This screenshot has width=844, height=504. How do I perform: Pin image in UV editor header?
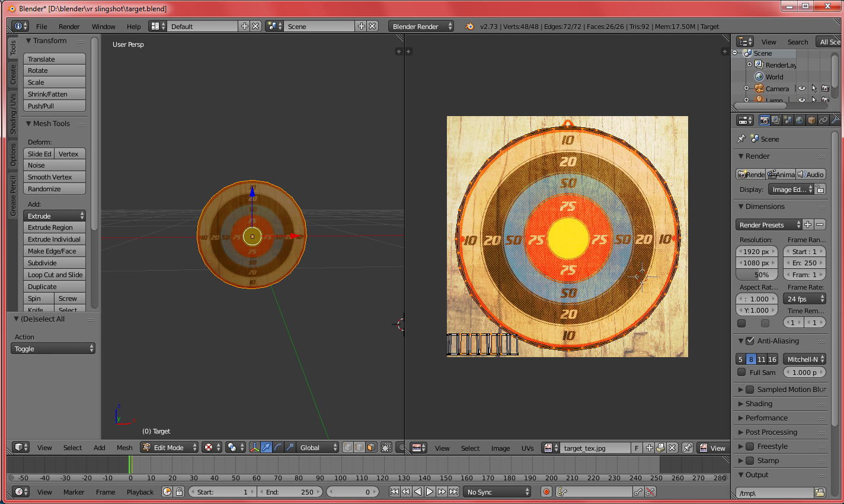(x=687, y=448)
